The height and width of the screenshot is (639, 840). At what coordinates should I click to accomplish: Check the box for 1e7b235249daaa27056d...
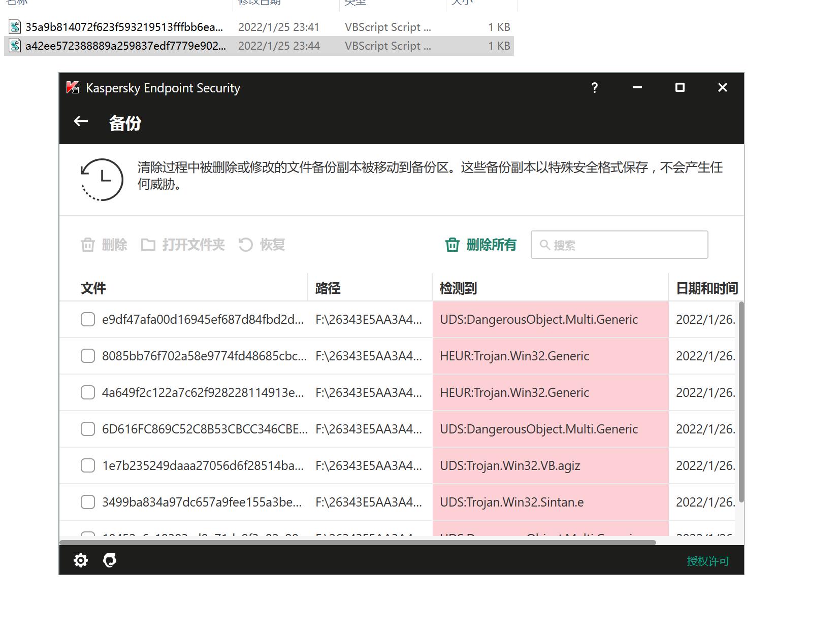(88, 465)
